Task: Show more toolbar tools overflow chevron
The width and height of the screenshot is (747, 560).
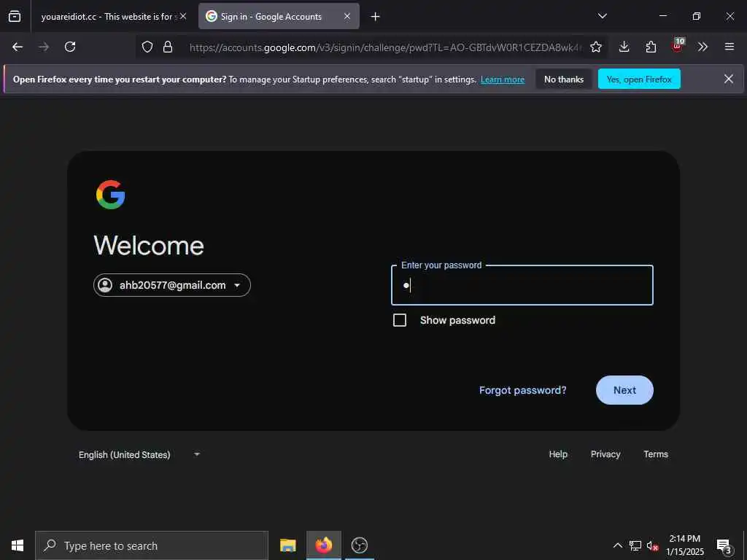Action: [x=703, y=47]
